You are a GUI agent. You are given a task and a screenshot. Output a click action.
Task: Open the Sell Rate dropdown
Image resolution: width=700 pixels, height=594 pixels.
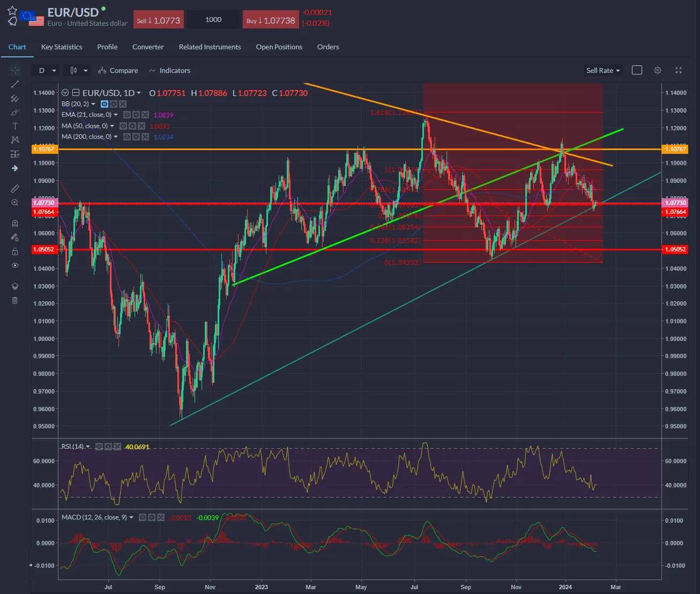pos(602,70)
